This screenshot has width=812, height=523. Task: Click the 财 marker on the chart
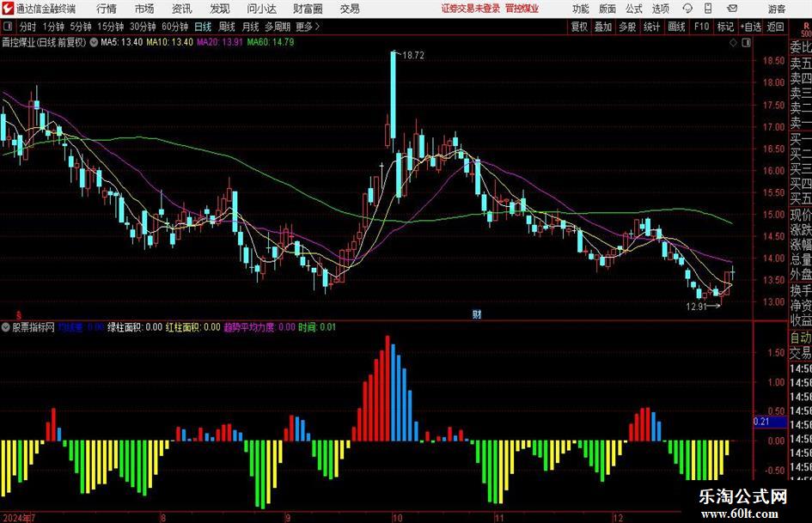476,313
